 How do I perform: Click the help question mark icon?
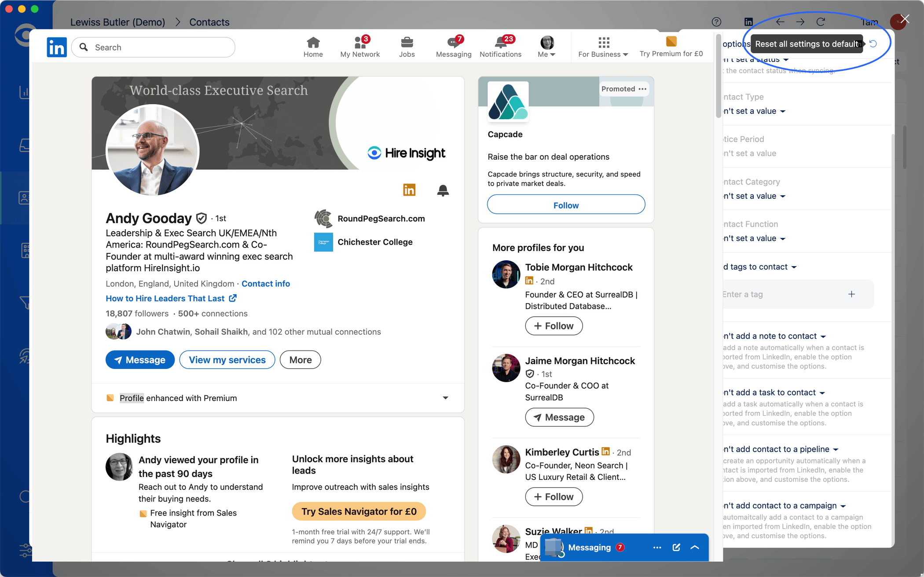(x=716, y=22)
